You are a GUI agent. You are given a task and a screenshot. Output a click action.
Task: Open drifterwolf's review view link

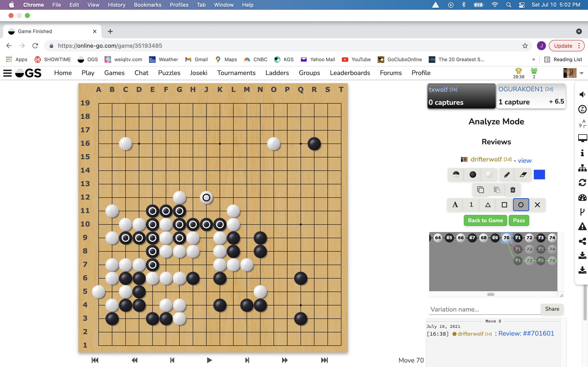click(x=525, y=160)
